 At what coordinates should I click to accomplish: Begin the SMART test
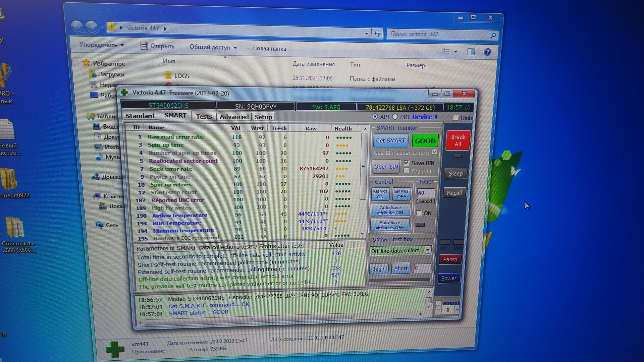(379, 269)
